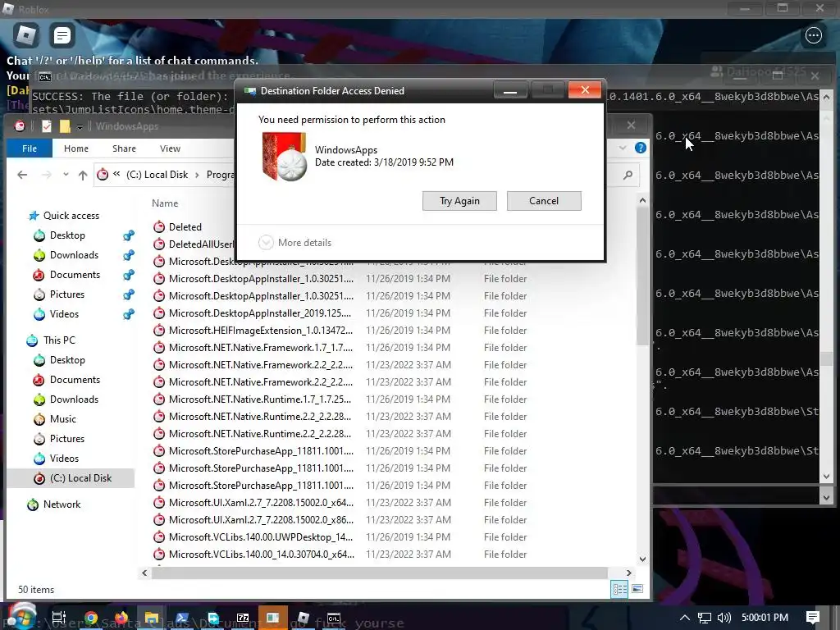The height and width of the screenshot is (630, 840).
Task: Click the command prompt vertical scrollbar thumb
Action: coord(827,358)
